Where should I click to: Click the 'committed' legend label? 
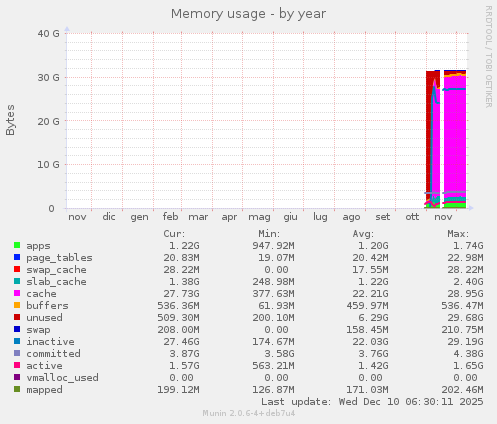53,354
